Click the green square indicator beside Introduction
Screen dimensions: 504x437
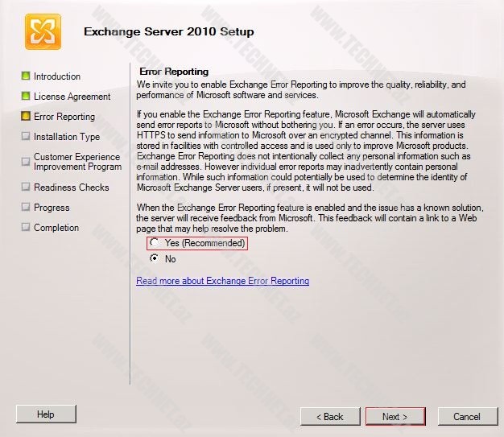(26, 76)
